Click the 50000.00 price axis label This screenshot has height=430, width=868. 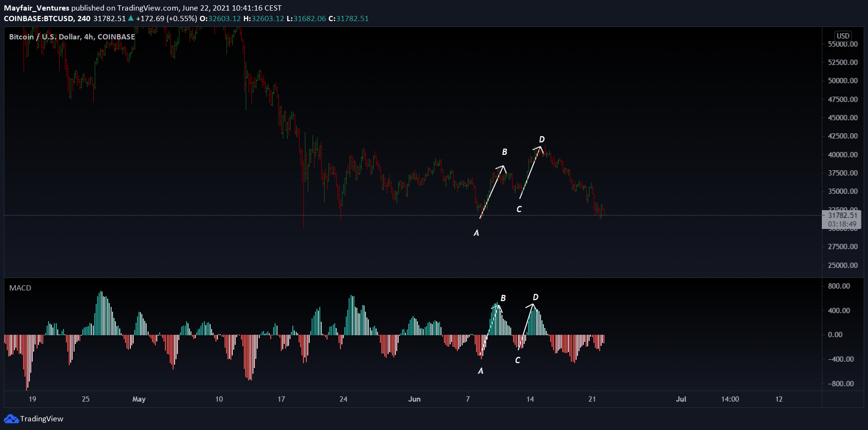pyautogui.click(x=843, y=81)
